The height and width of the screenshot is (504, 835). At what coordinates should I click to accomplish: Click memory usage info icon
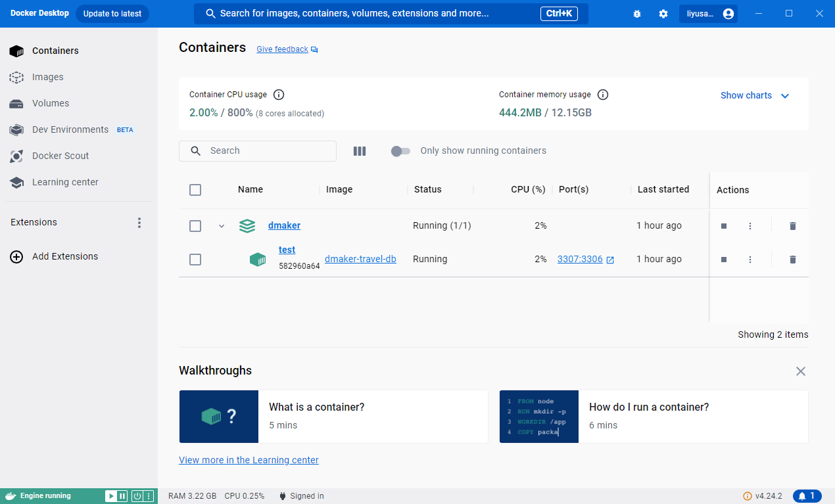coord(603,95)
